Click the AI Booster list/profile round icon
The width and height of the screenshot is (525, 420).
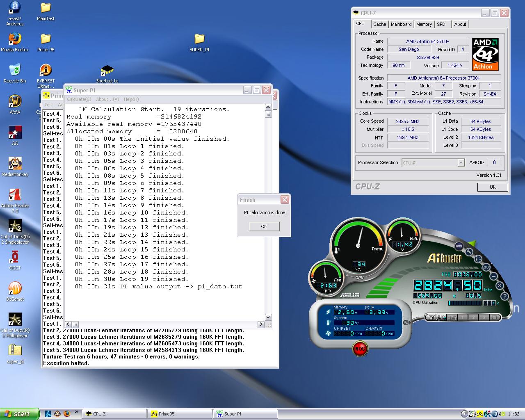coord(478,259)
